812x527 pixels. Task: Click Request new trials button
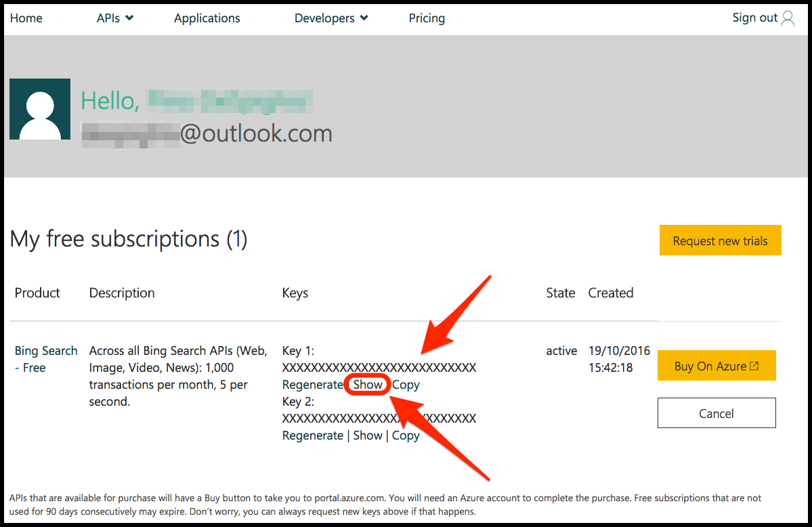[720, 240]
